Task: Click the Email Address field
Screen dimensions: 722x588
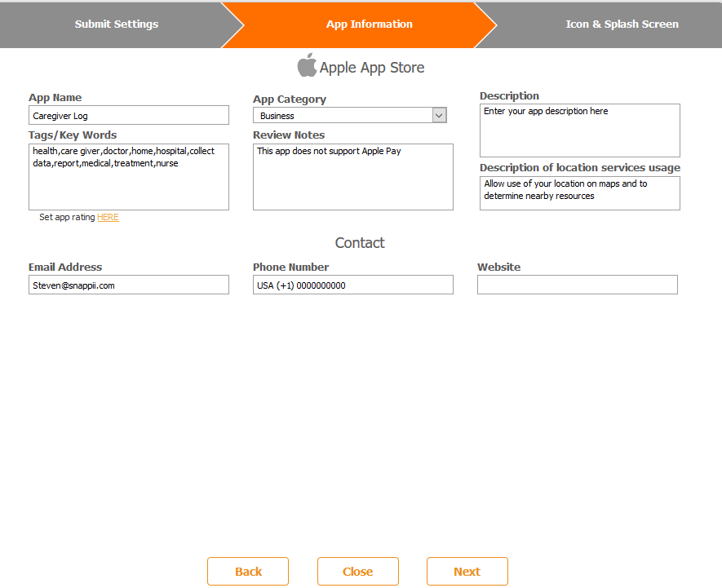Action: [x=128, y=285]
